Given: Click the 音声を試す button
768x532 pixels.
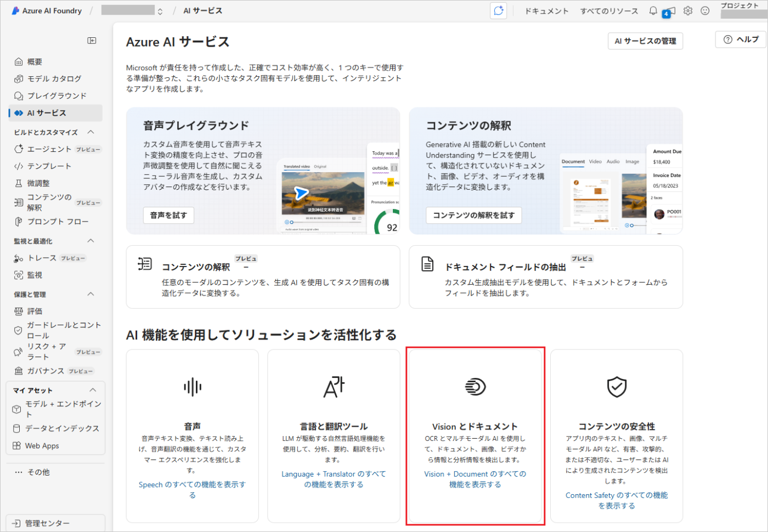Looking at the screenshot, I should [x=168, y=215].
